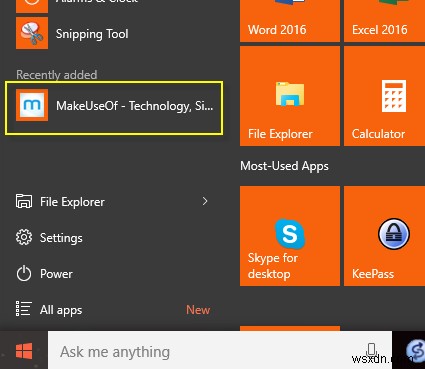Click the Power icon

point(24,274)
